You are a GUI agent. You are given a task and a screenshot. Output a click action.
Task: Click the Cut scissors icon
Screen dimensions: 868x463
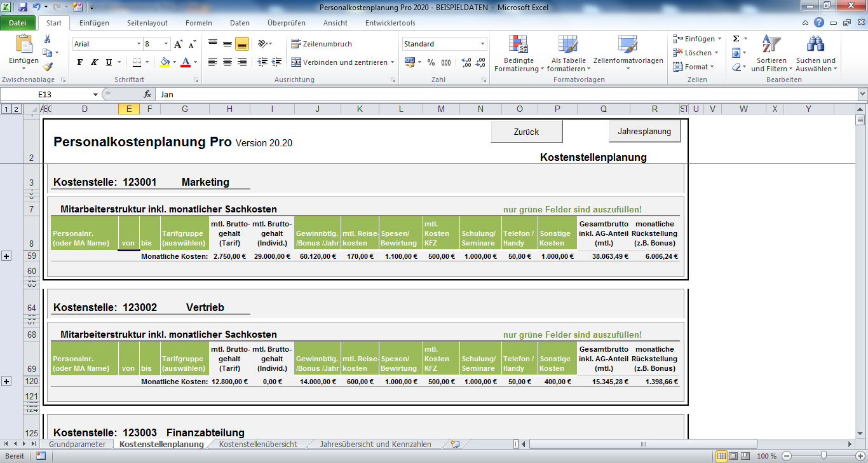pyautogui.click(x=48, y=39)
